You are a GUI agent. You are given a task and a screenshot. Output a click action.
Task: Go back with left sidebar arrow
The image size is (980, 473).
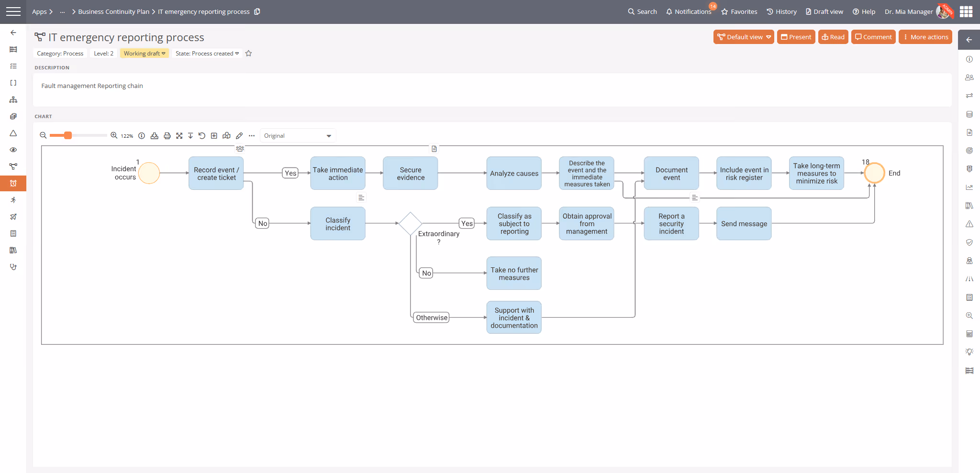click(13, 33)
